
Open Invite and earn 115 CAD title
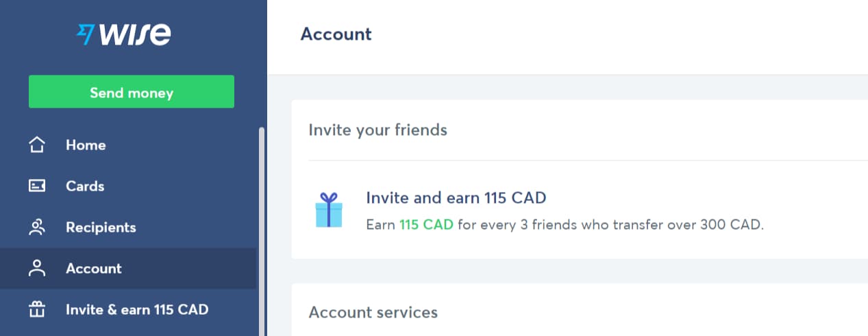pos(456,198)
